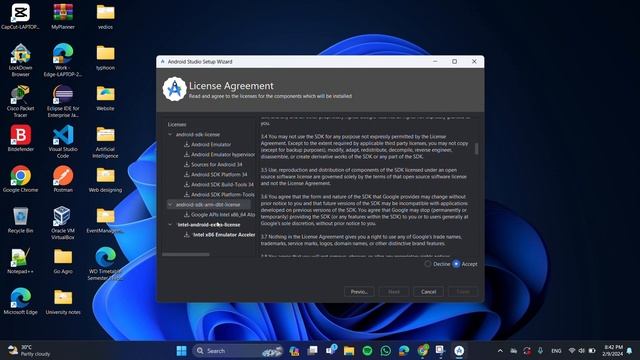This screenshot has height=360, width=640.
Task: Open Spotify from the taskbar
Action: [x=367, y=351]
